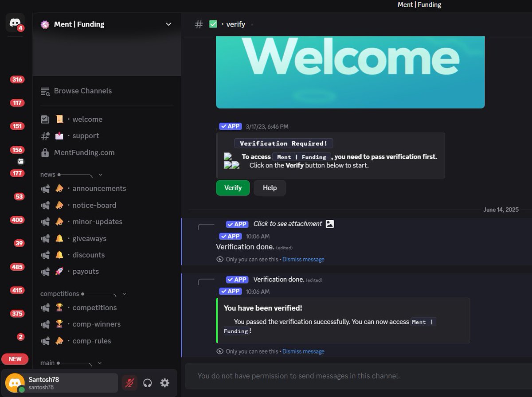The height and width of the screenshot is (397, 532).
Task: Dismiss the first Verification done message
Action: tap(303, 259)
